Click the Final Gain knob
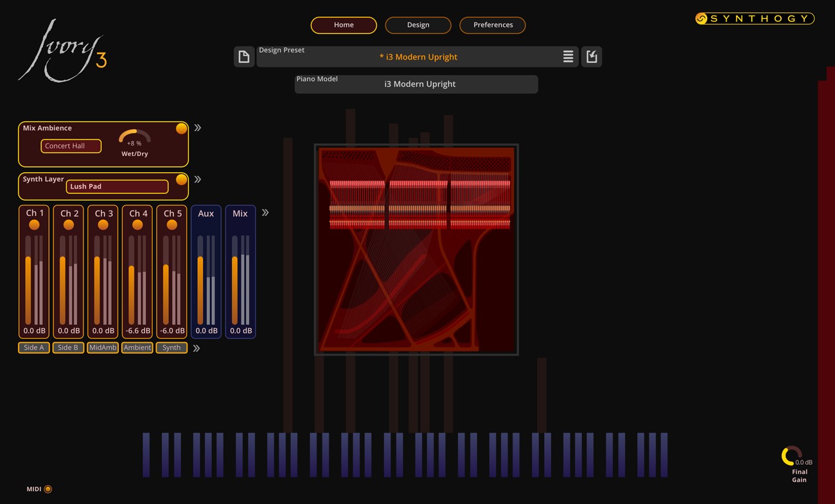 (x=790, y=455)
